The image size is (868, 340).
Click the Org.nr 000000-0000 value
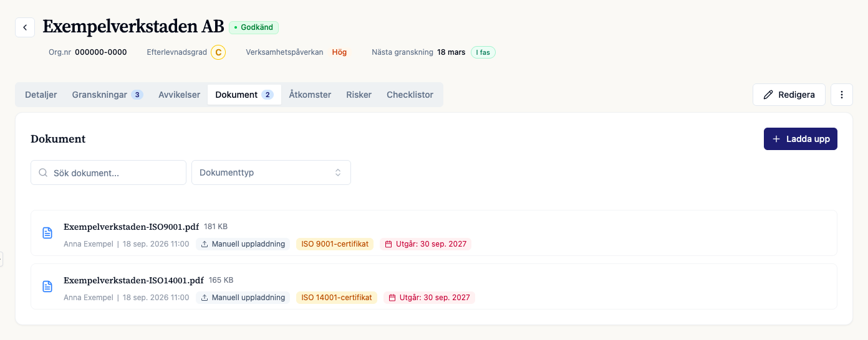100,52
